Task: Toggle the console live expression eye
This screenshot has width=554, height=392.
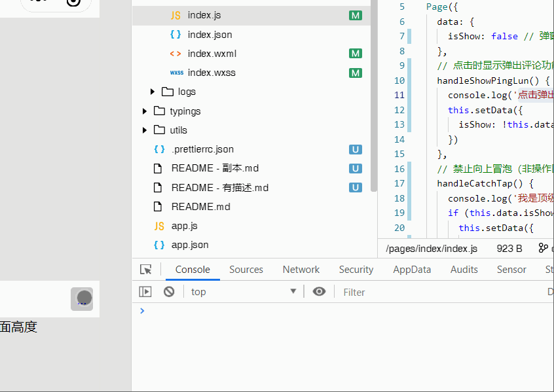Action: [x=319, y=292]
